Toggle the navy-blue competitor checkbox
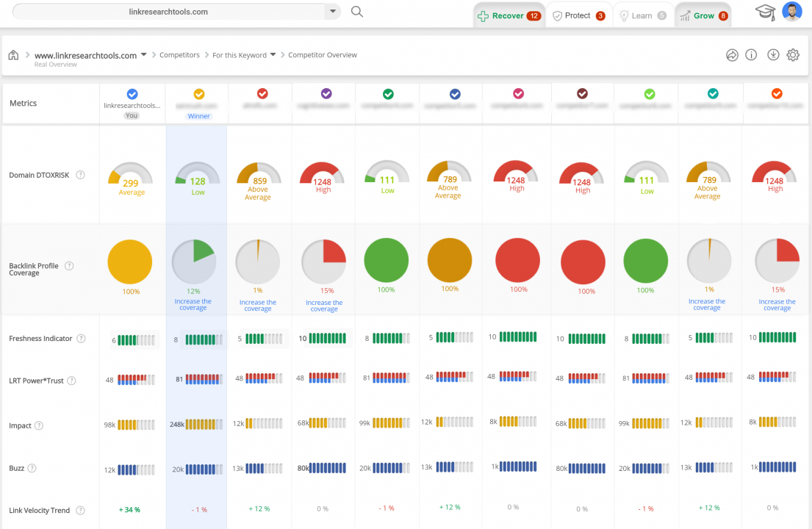 (x=455, y=94)
